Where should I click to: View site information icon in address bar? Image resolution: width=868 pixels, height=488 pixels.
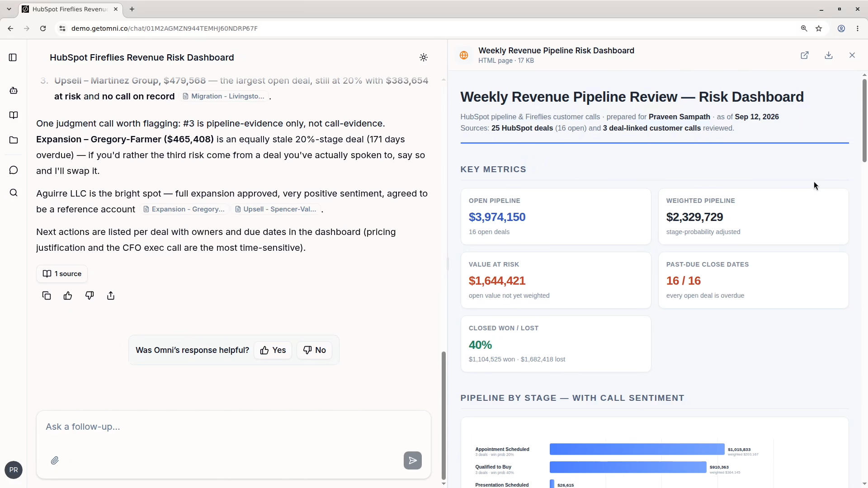pos(63,28)
